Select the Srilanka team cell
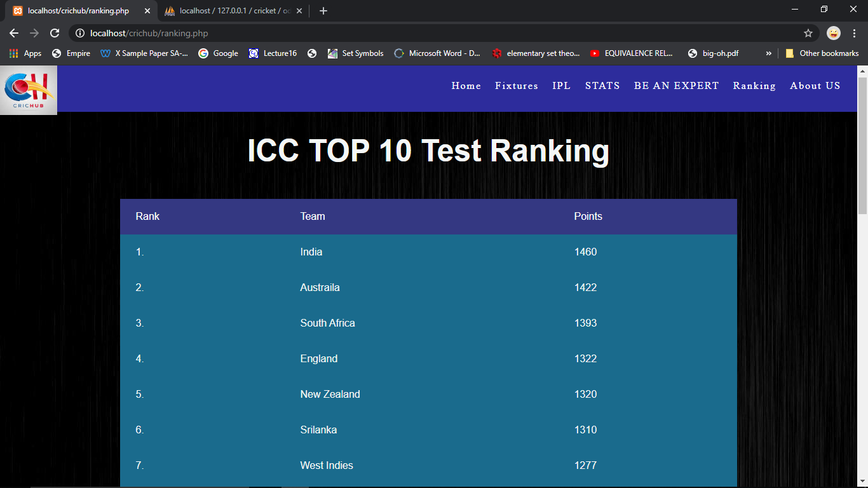 click(x=319, y=430)
